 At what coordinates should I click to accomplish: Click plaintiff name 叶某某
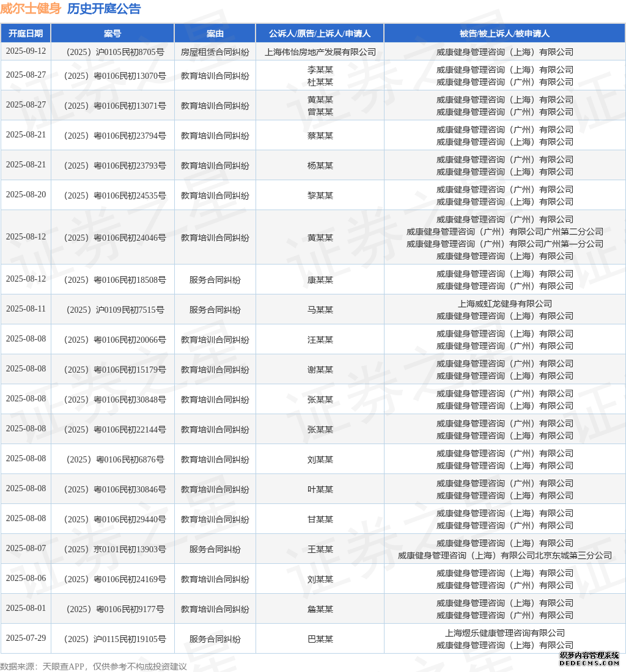[320, 490]
